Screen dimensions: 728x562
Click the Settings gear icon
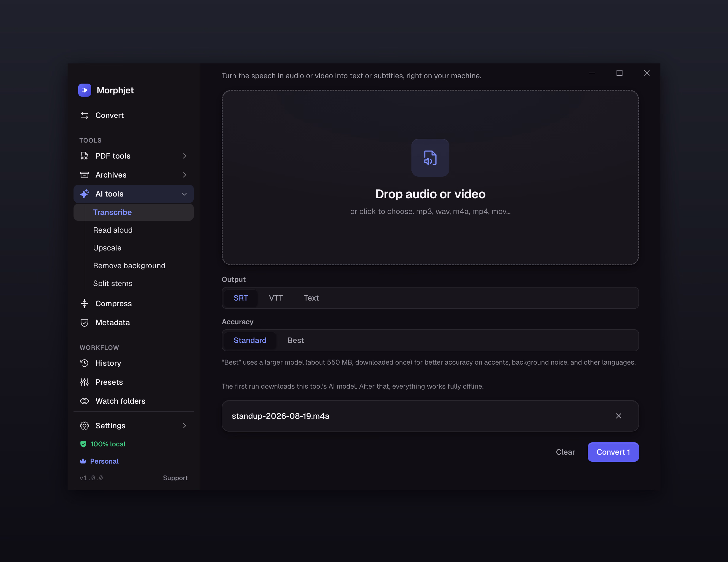coord(84,426)
